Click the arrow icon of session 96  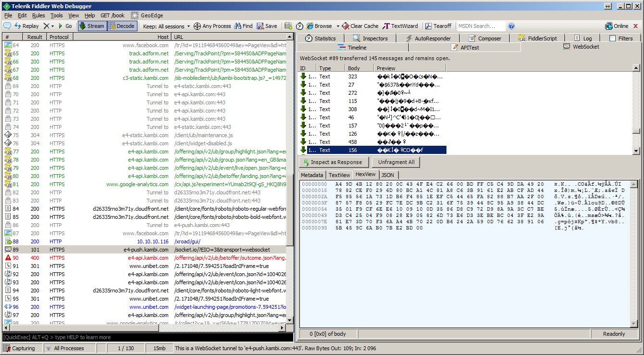(x=8, y=307)
